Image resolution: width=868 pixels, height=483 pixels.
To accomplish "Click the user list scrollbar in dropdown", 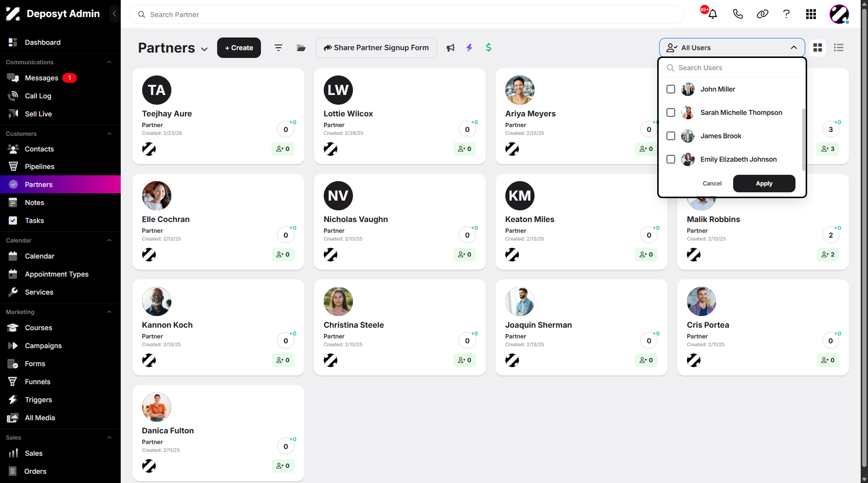I will click(803, 140).
